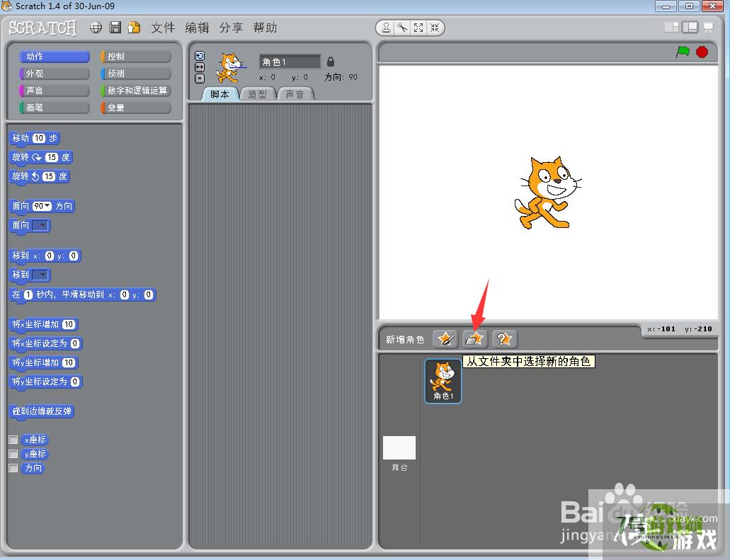
Task: Click the 0 value in 将y坐标设定为 block
Action: [x=75, y=382]
